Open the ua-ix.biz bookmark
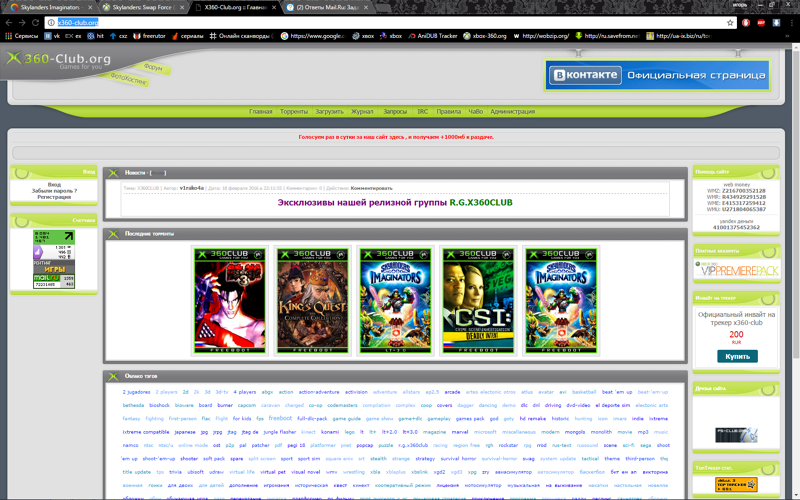 [x=679, y=36]
